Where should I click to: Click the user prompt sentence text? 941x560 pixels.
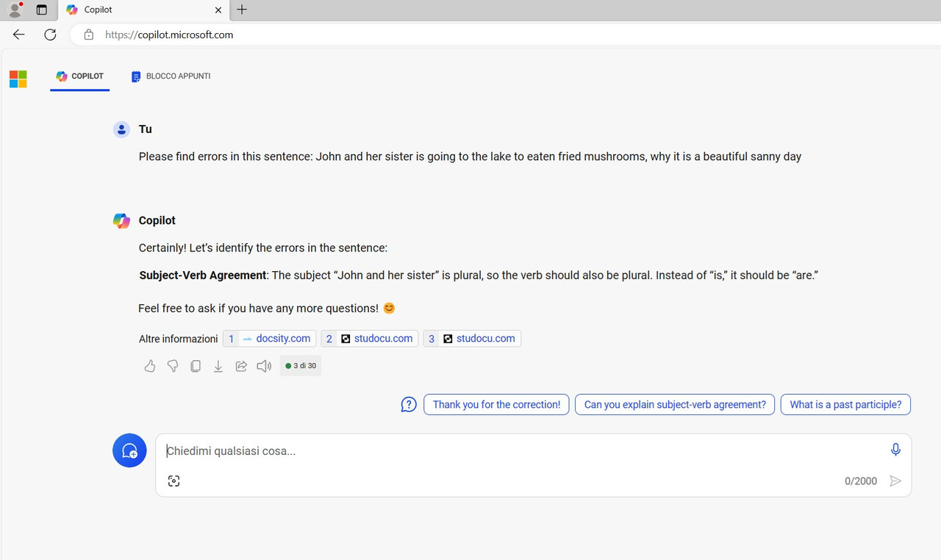click(470, 157)
